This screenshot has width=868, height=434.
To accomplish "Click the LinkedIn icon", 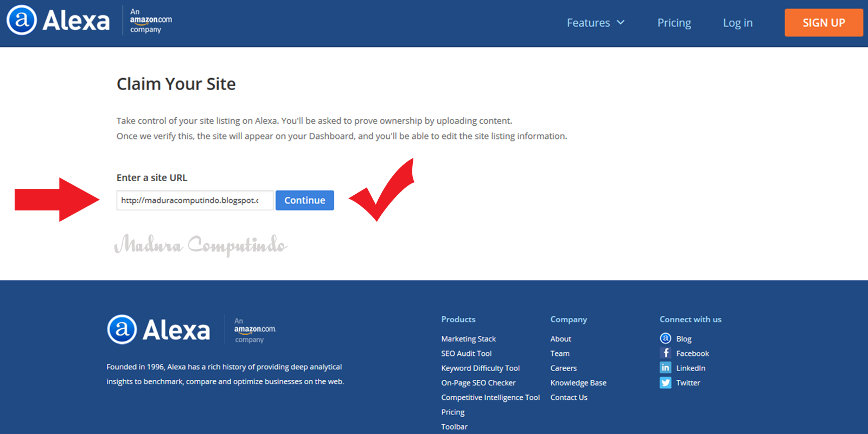I will pos(666,367).
